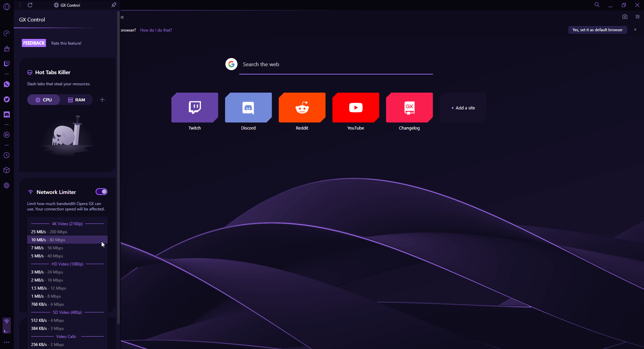Open the Twitter sidebar panel
This screenshot has width=644, height=349.
tap(7, 99)
